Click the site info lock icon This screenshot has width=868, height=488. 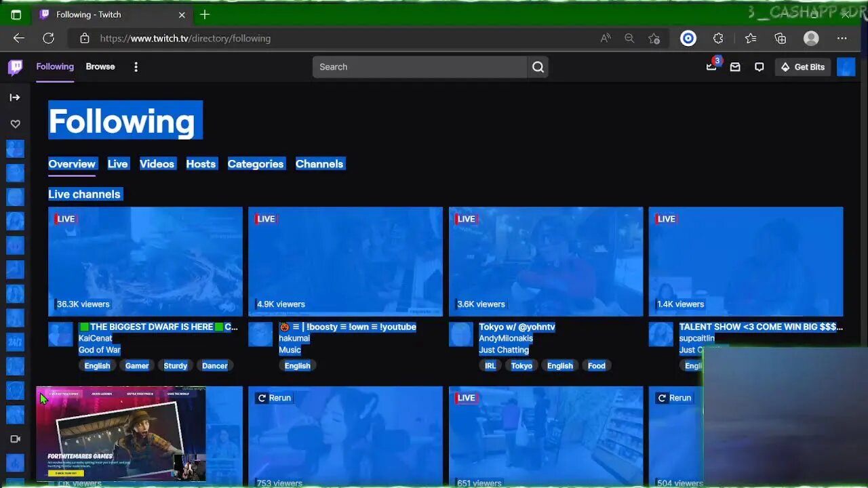pyautogui.click(x=85, y=39)
